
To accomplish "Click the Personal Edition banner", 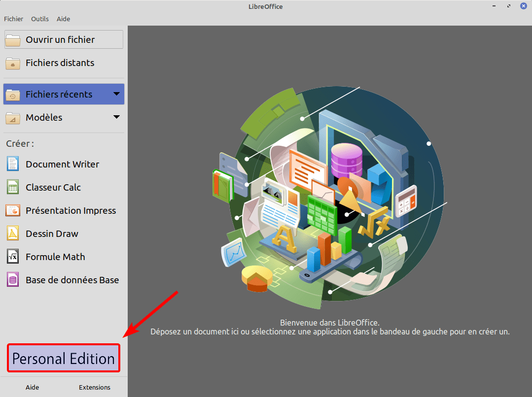I will click(x=64, y=359).
